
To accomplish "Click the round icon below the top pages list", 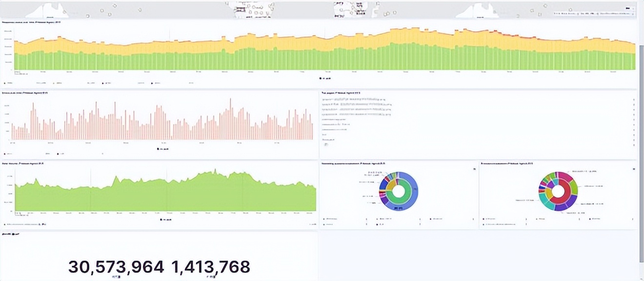I will (326, 144).
